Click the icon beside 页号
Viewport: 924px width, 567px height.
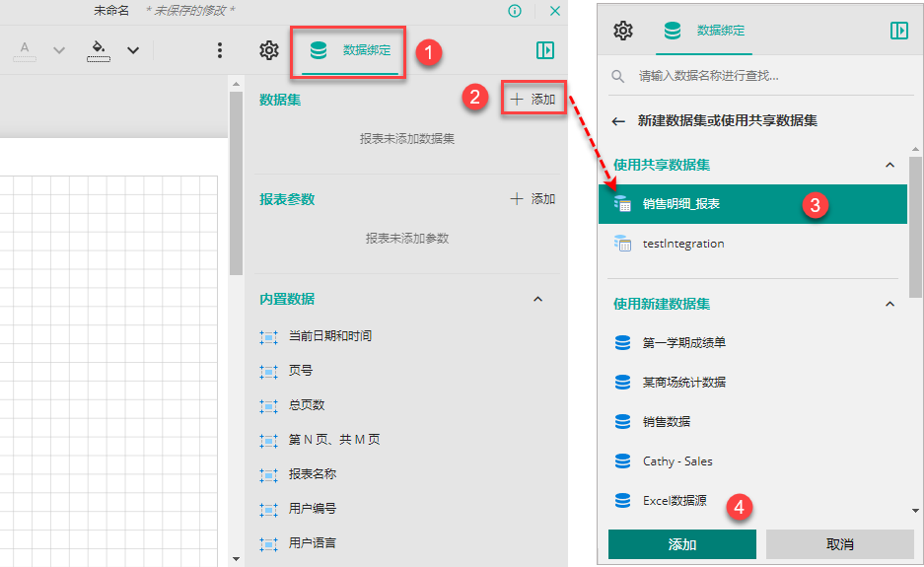(x=268, y=372)
